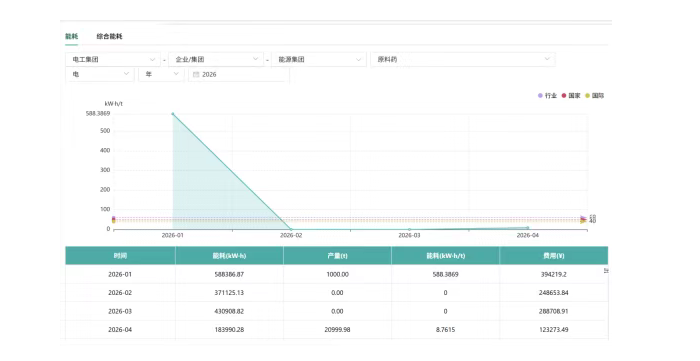Click the 能耗(kW·h) column header
The width and height of the screenshot is (700, 361).
pos(229,256)
